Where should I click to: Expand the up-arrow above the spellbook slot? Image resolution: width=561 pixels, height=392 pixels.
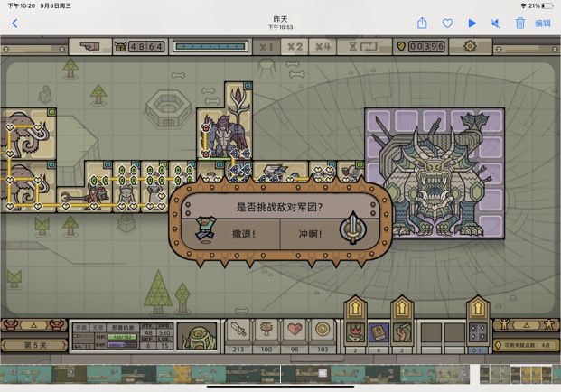378,309
